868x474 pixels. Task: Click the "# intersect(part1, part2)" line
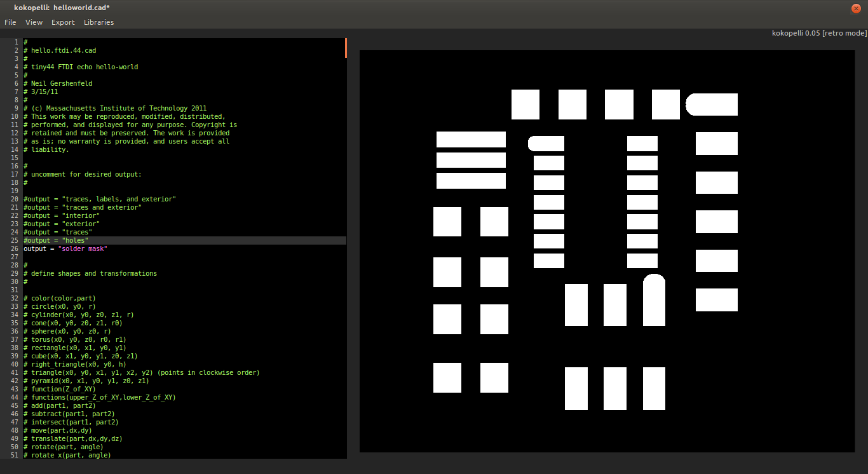[71, 422]
